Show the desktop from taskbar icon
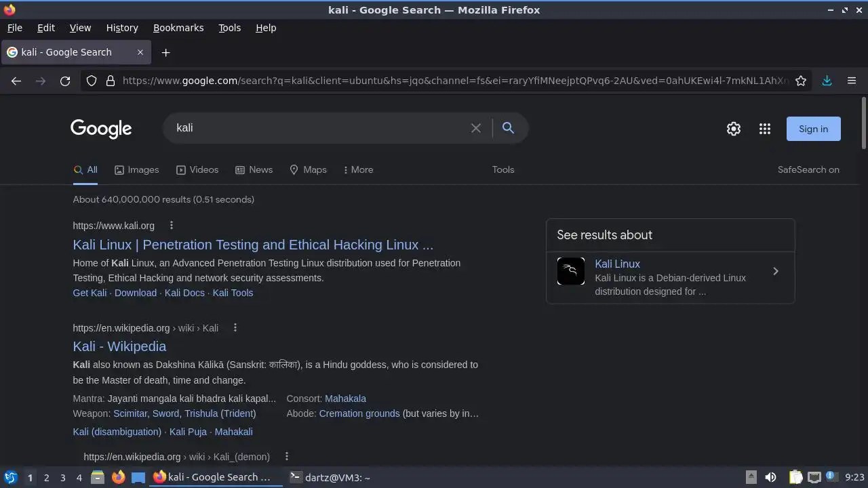This screenshot has width=868, height=488. pyautogui.click(x=138, y=477)
